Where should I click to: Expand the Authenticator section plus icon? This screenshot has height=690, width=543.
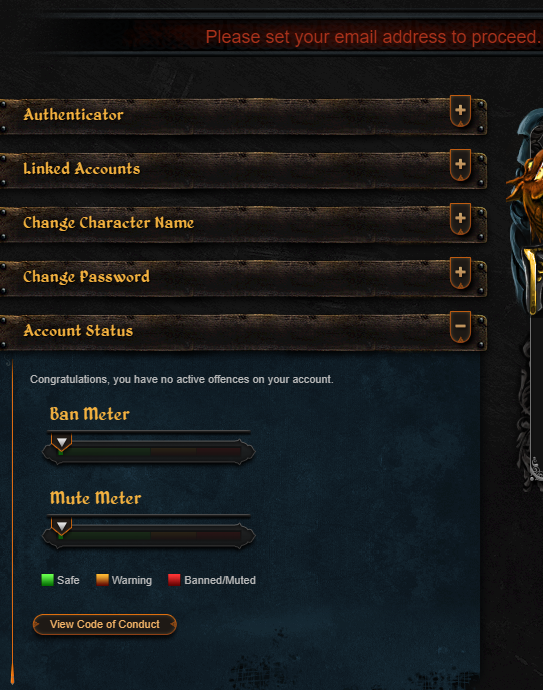point(460,110)
